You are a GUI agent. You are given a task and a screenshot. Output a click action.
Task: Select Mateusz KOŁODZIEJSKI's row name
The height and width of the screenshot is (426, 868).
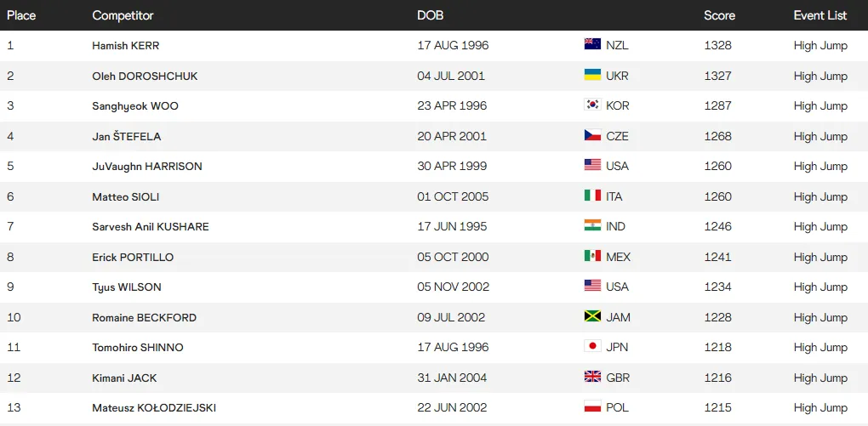point(154,408)
